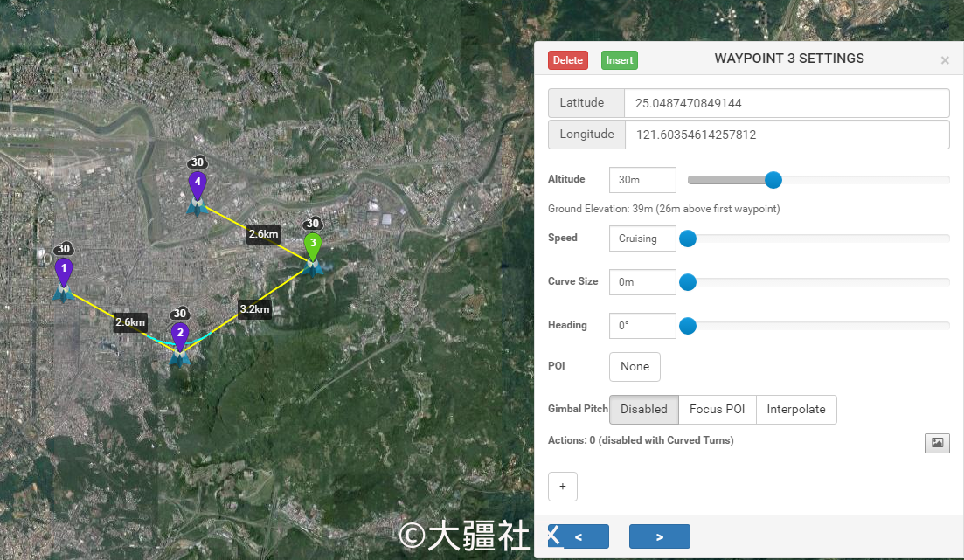This screenshot has width=964, height=560.
Task: Click the Curve Size slider handle
Action: click(x=688, y=282)
